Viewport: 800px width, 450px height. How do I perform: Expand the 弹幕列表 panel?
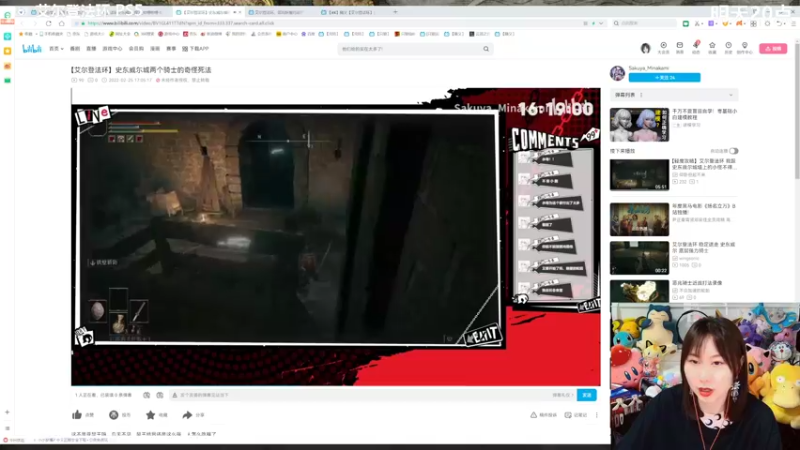point(673,95)
